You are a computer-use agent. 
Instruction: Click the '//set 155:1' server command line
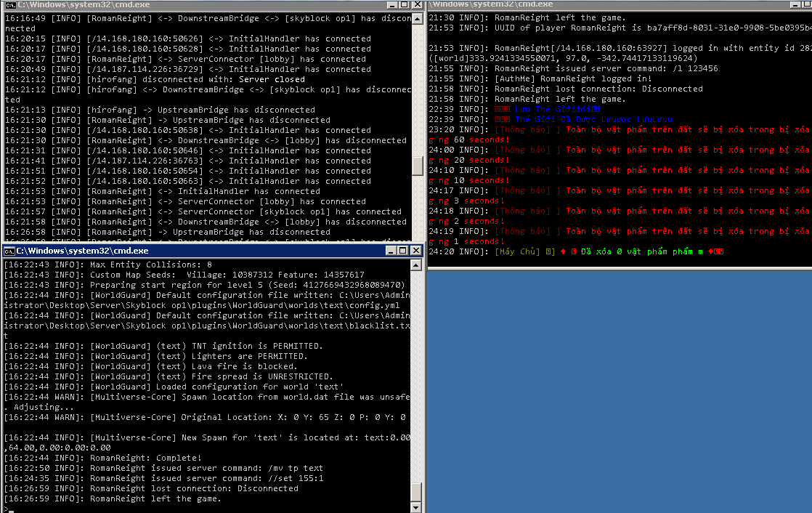point(164,479)
